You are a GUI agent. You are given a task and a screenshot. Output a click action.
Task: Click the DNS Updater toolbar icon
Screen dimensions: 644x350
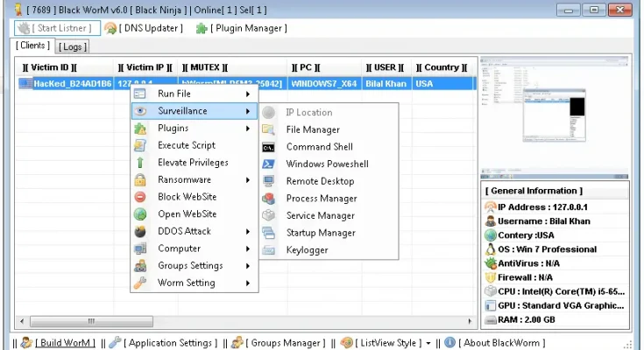tap(111, 28)
